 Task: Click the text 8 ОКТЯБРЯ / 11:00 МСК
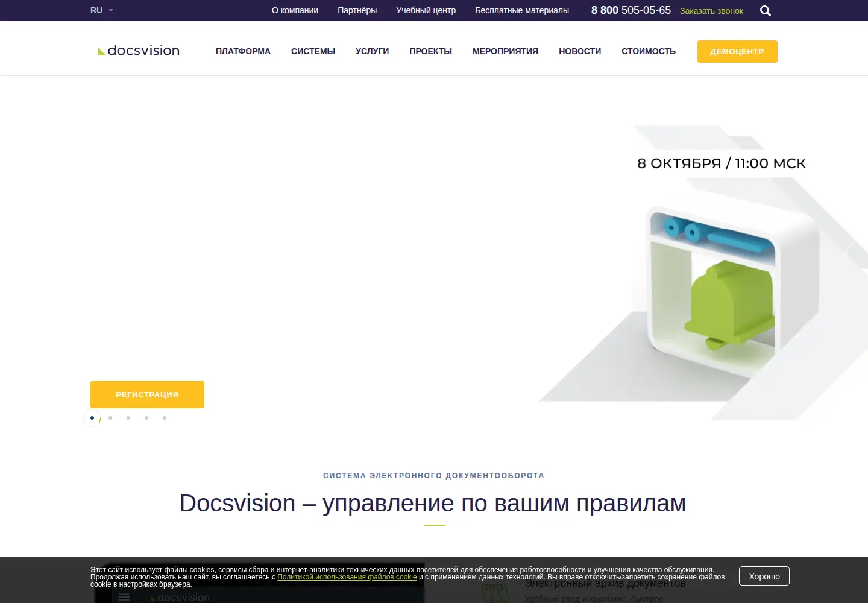(722, 163)
